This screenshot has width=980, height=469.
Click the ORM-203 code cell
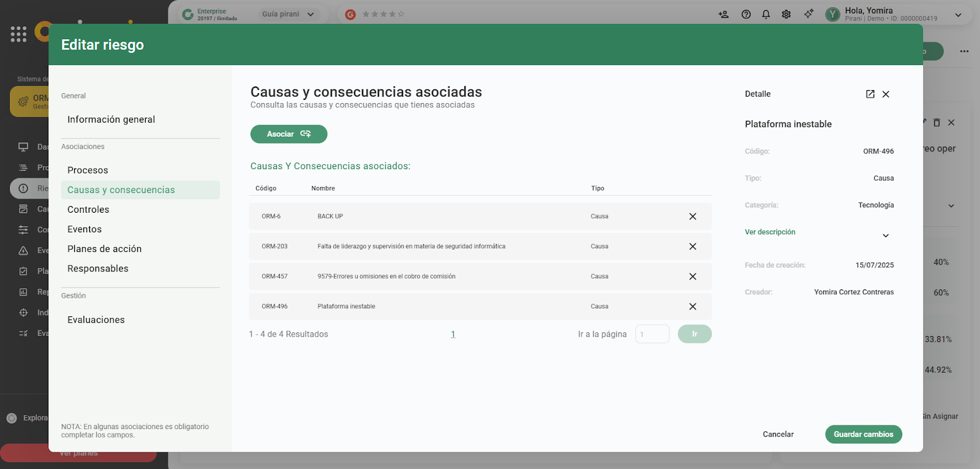tap(274, 246)
